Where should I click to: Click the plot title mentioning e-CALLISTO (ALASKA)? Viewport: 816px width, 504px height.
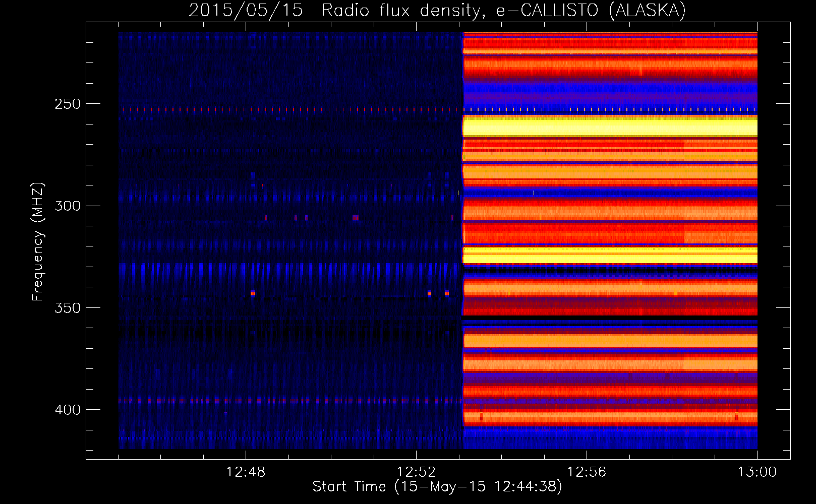tap(437, 10)
